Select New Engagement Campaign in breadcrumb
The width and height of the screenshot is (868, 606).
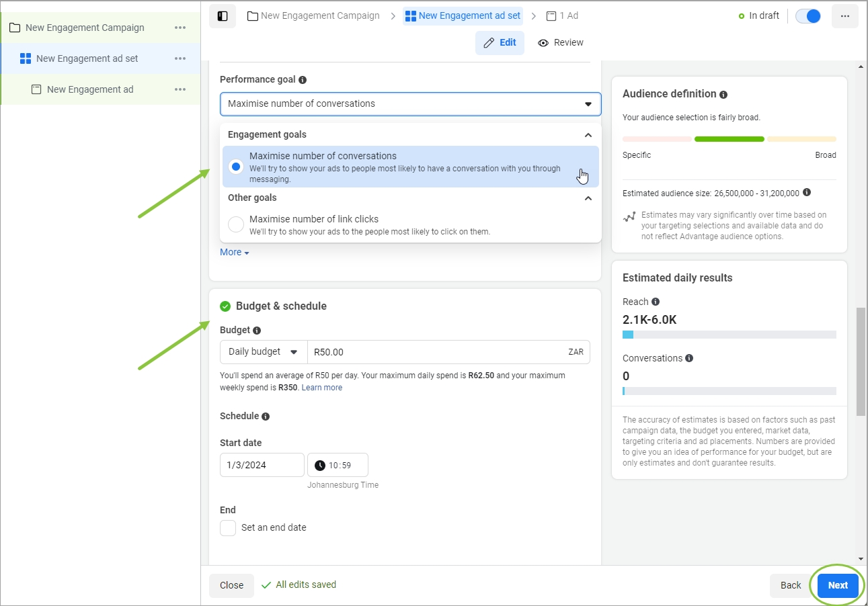coord(313,15)
